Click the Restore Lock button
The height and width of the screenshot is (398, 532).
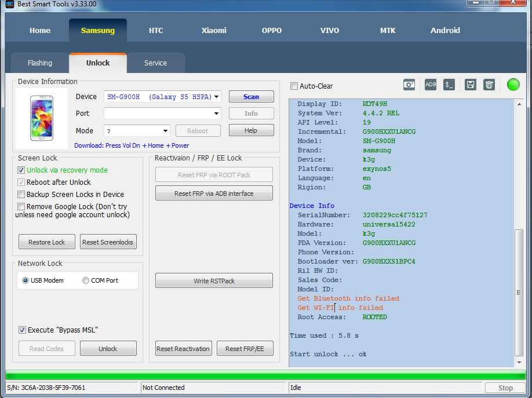point(46,242)
